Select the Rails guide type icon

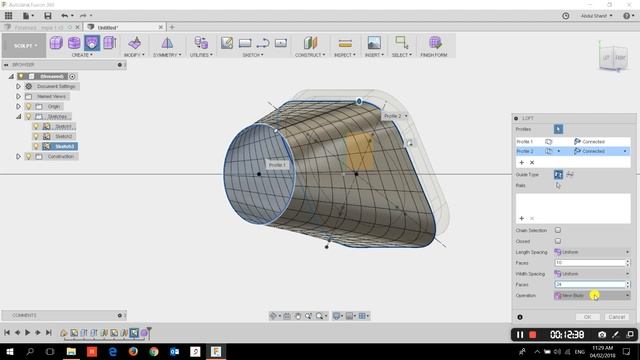[x=558, y=175]
